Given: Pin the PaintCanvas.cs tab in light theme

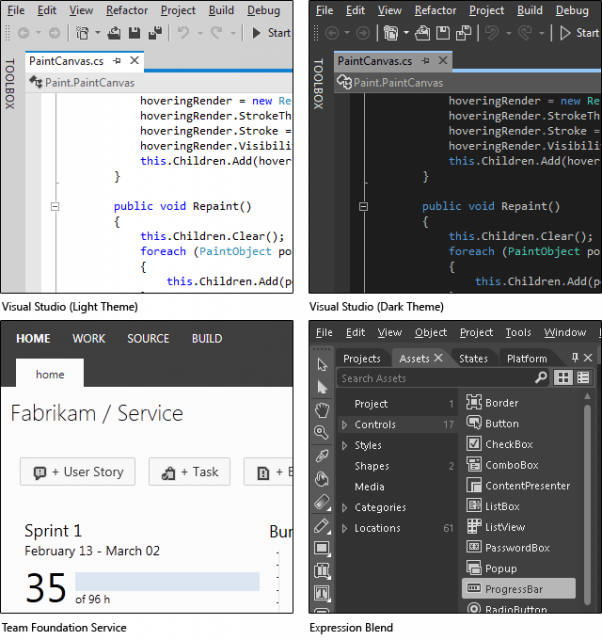Looking at the screenshot, I should coord(117,61).
